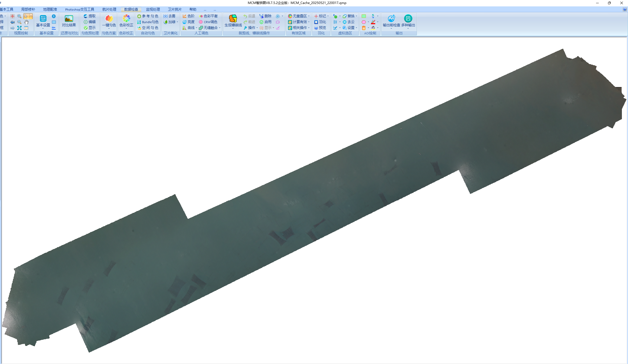Viewport: 628px width, 364px height.
Task: Click the orange AOI trash delete icon
Action: pos(363,28)
